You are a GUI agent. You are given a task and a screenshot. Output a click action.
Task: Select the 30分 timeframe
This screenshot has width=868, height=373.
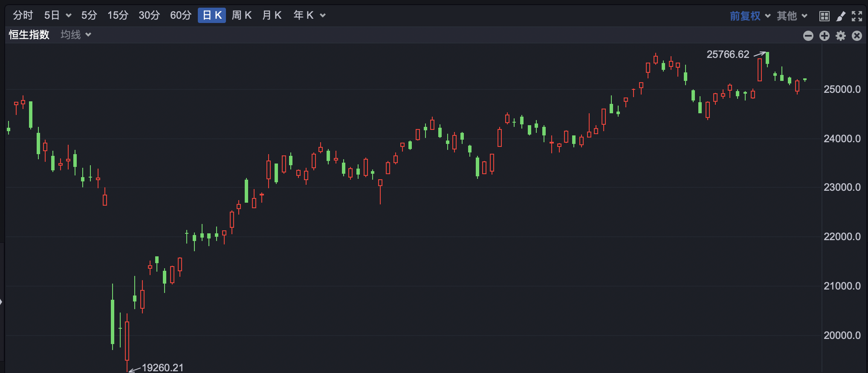point(149,15)
